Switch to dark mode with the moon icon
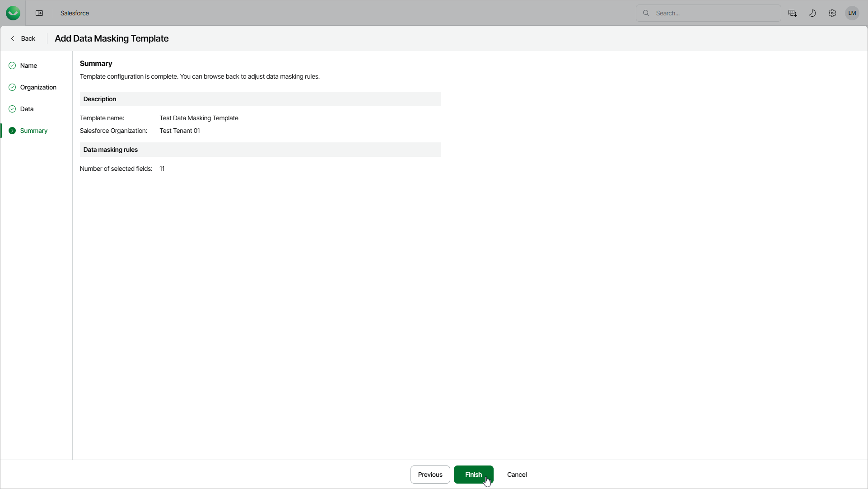Viewport: 868px width, 489px height. point(812,13)
